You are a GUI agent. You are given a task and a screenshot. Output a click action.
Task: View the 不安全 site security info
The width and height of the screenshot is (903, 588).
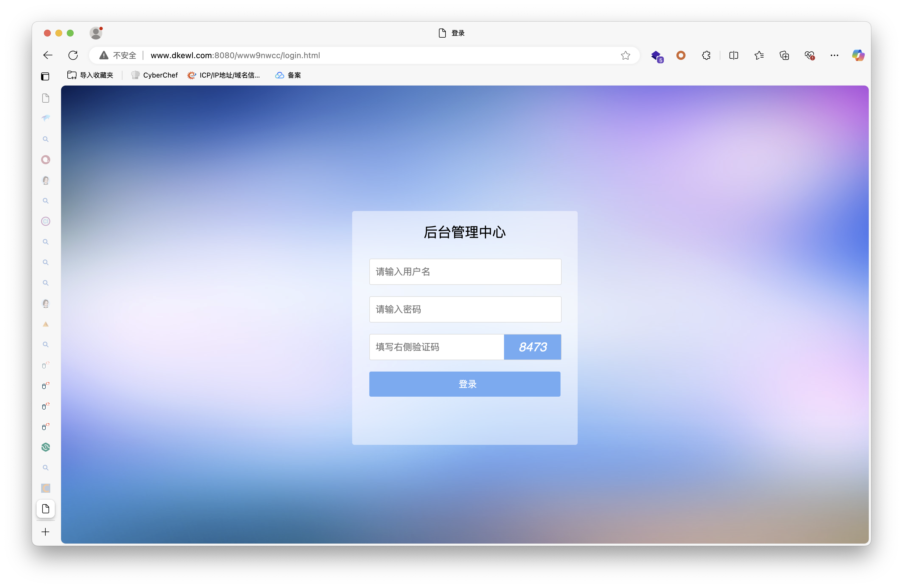118,55
